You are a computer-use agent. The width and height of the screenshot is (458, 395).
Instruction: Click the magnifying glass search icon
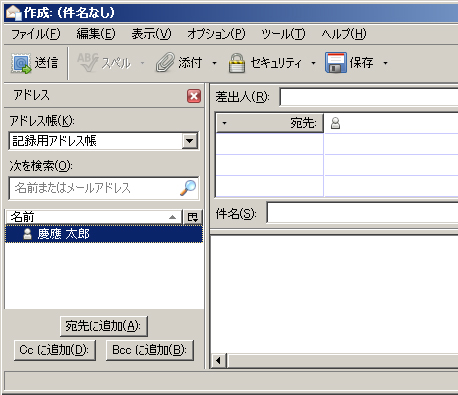click(188, 188)
